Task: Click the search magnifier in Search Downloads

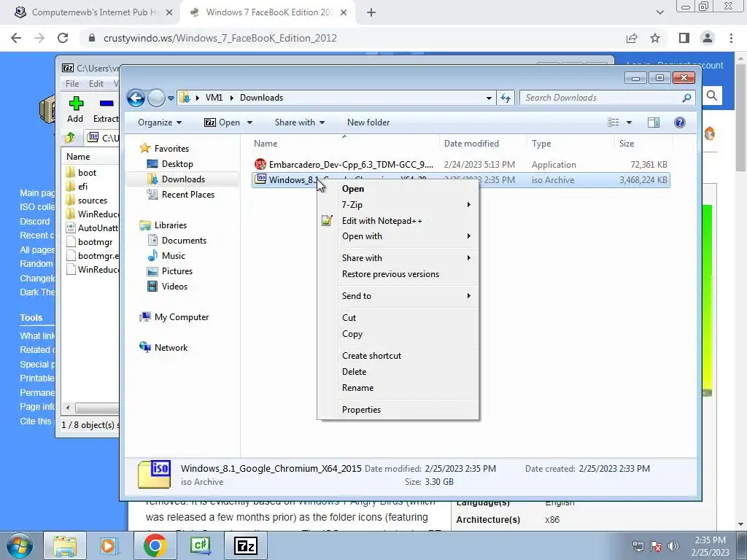Action: click(686, 98)
